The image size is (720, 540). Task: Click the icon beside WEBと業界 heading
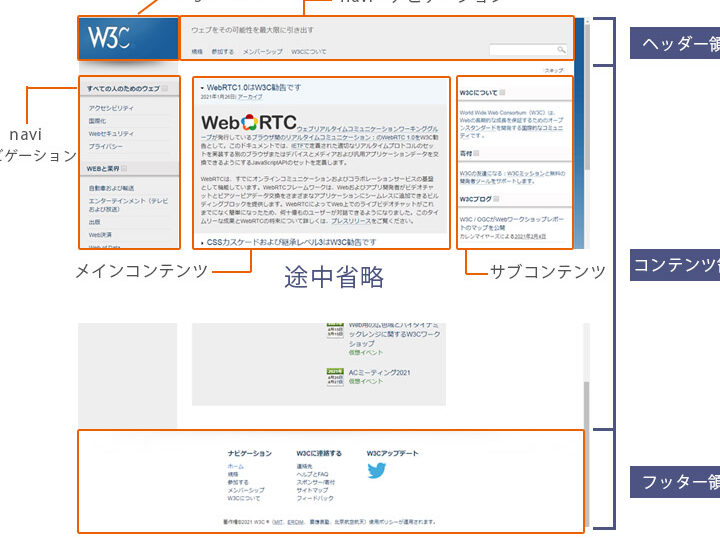[124, 169]
